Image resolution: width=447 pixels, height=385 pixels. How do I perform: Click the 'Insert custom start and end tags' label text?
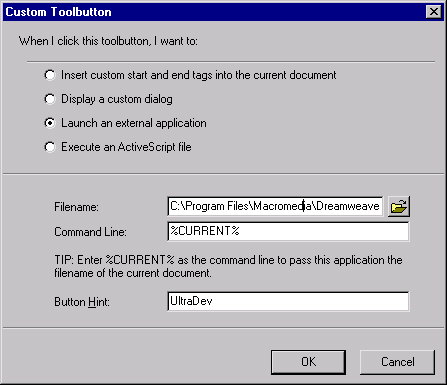pos(199,75)
